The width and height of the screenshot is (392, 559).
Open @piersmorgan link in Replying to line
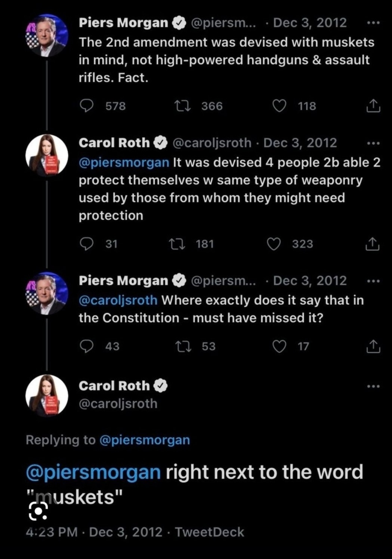(x=145, y=440)
